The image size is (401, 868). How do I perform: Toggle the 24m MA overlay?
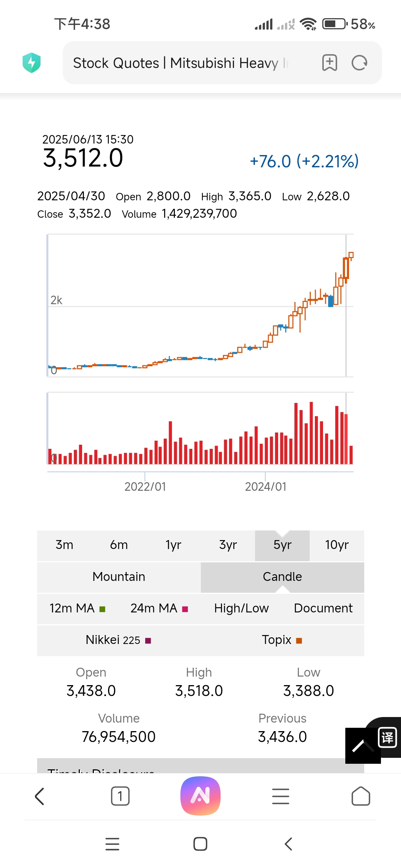(159, 608)
